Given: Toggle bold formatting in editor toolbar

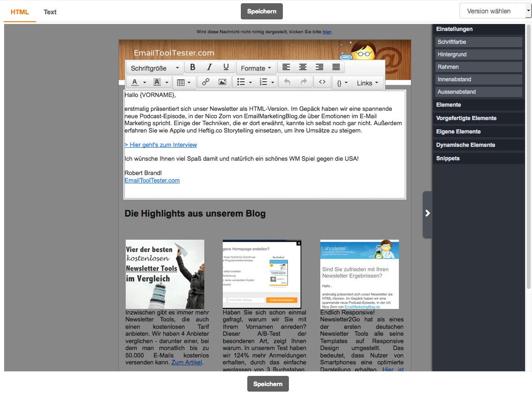Looking at the screenshot, I should 193,67.
